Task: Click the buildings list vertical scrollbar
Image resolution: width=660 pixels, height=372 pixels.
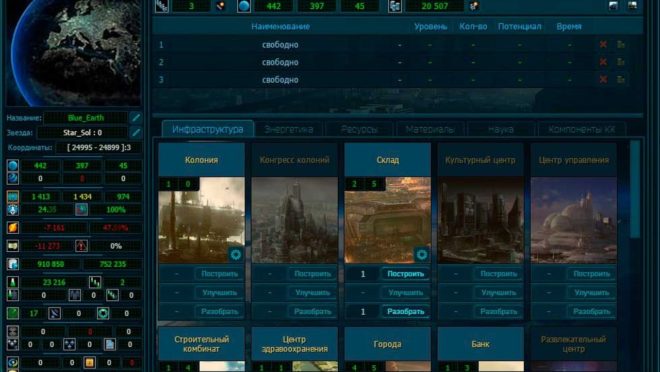Action: pyautogui.click(x=635, y=189)
